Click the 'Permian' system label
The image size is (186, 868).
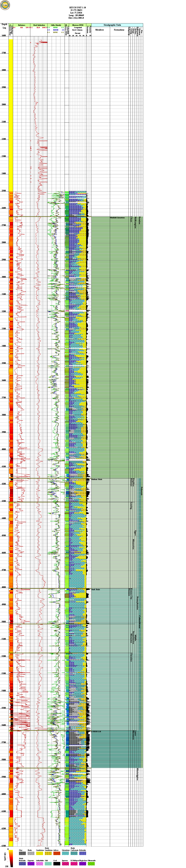tap(139, 221)
